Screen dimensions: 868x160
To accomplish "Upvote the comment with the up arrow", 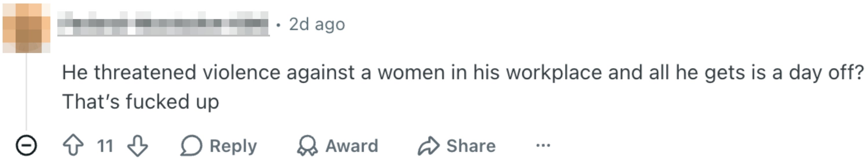I will coord(73,145).
